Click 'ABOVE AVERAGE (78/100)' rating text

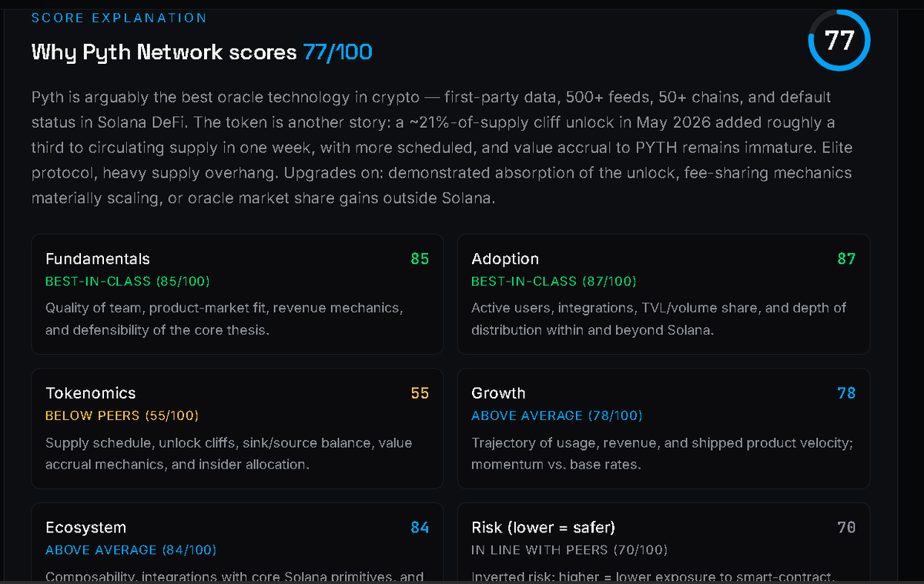(x=557, y=415)
